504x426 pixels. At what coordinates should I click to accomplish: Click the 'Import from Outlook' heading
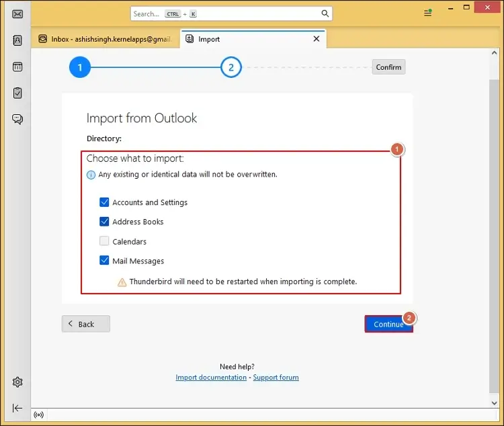point(141,118)
